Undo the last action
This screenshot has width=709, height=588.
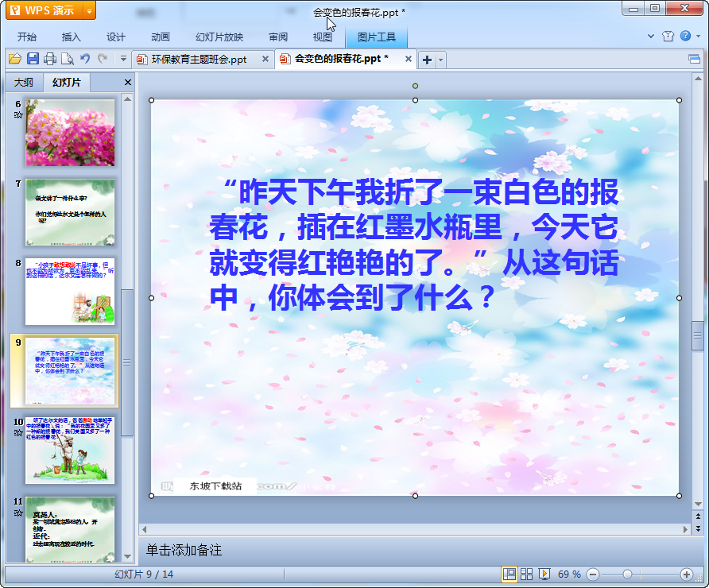[x=85, y=59]
